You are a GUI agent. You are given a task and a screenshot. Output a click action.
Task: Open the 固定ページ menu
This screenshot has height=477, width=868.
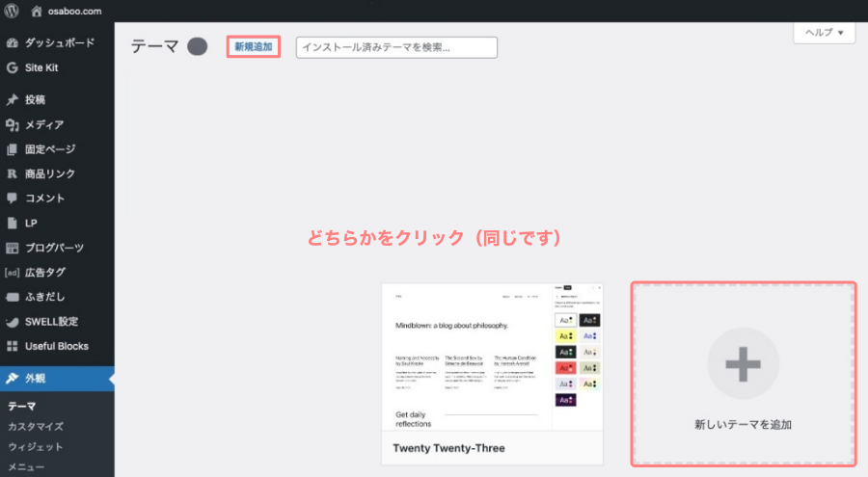coord(50,149)
